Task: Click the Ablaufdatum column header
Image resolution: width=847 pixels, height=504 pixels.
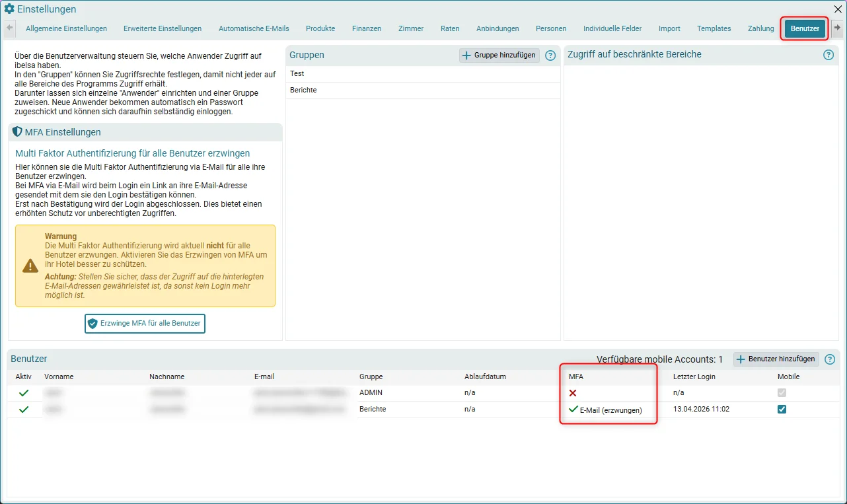Action: pos(485,377)
